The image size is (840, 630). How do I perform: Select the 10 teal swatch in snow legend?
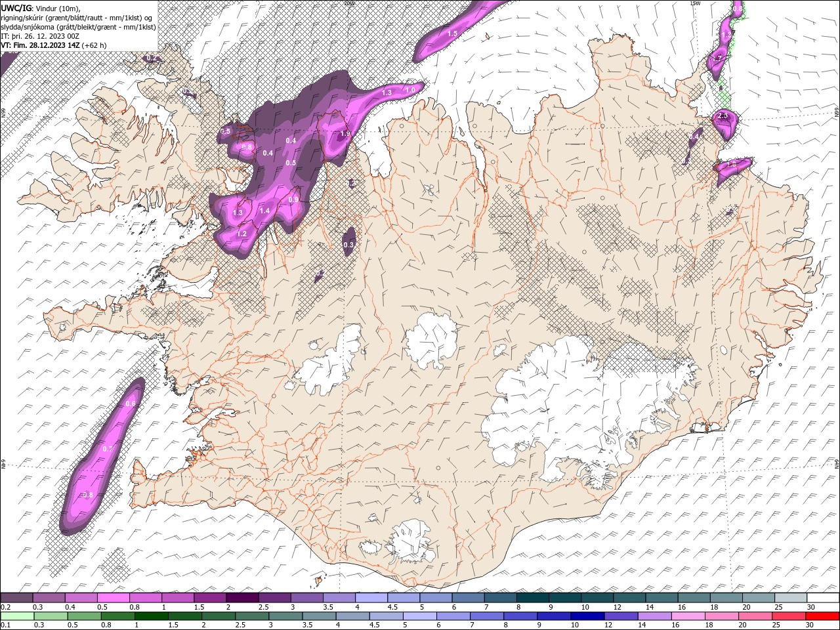pos(597,598)
